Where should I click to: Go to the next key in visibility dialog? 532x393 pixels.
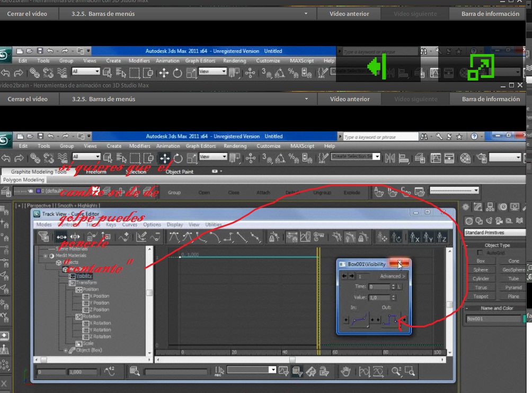point(352,276)
